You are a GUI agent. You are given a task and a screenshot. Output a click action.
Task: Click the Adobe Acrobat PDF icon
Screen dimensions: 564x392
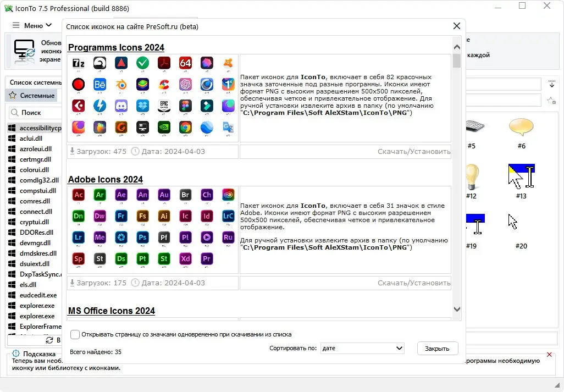point(164,63)
